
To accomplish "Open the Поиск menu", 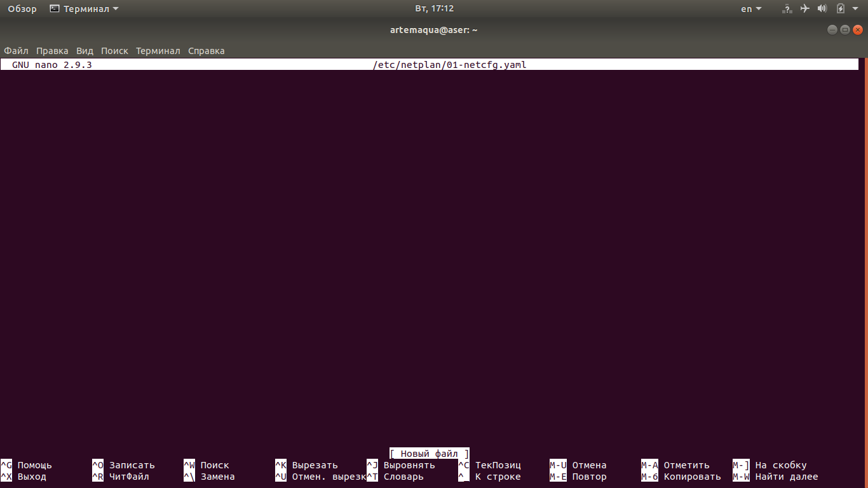I will pyautogui.click(x=114, y=51).
